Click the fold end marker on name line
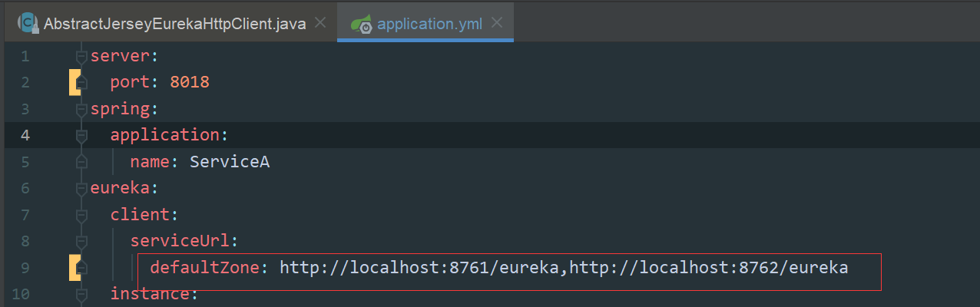Viewport: 980px width, 307px height. click(x=81, y=162)
